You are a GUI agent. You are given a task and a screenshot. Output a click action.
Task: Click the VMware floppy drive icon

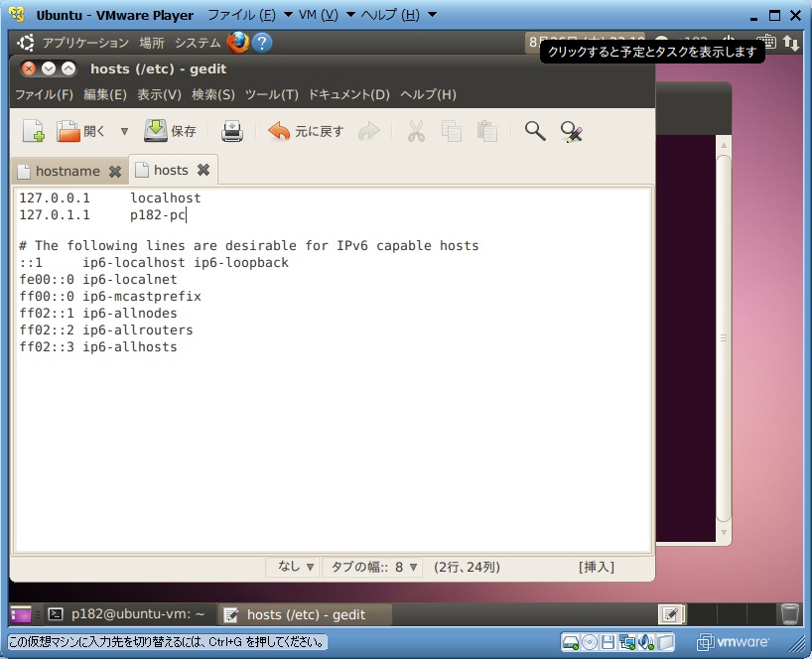[608, 642]
